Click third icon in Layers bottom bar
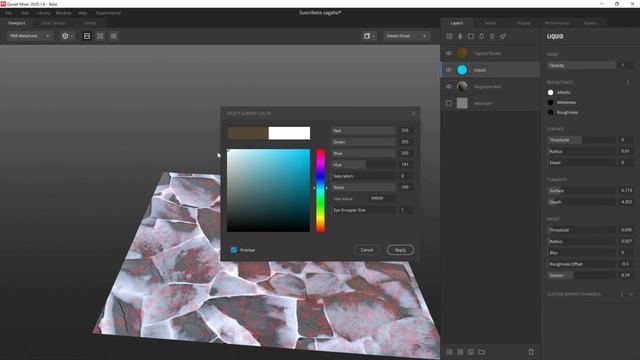 [x=471, y=352]
